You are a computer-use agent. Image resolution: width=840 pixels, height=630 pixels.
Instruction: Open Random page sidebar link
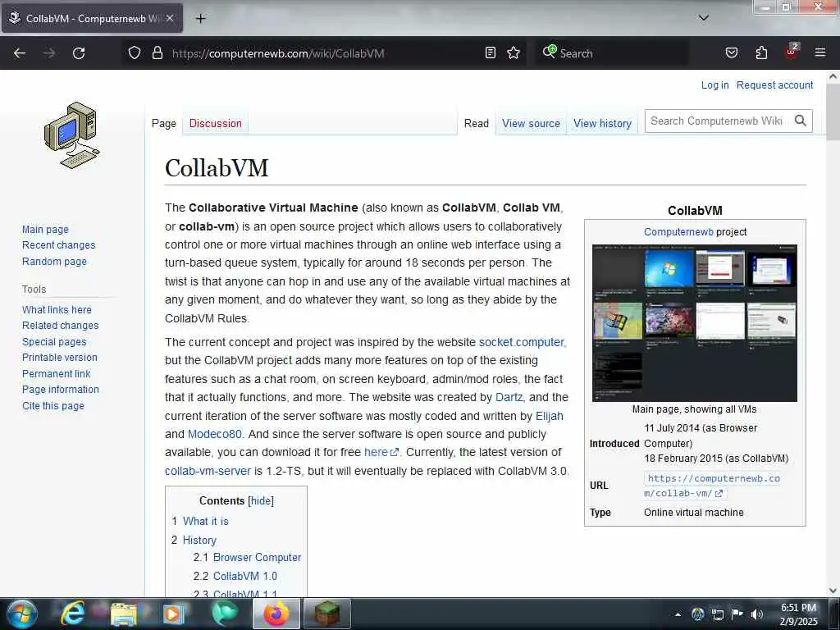(x=54, y=262)
